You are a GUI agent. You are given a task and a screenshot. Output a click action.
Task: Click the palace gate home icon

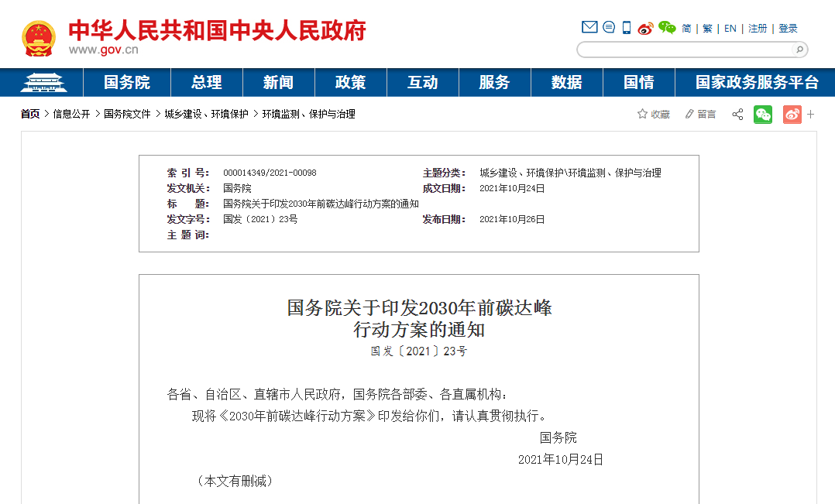point(42,82)
